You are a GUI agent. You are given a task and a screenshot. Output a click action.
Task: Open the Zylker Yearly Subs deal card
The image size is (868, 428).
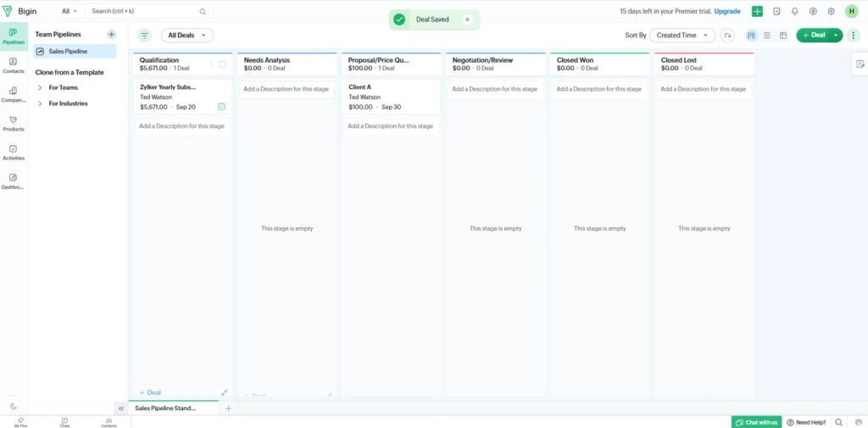point(182,97)
